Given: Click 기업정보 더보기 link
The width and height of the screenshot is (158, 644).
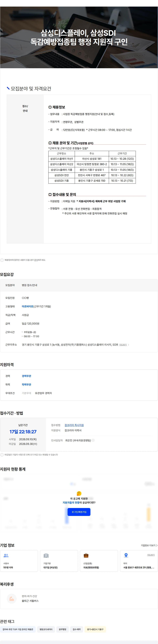Looking at the screenshot, I should (x=149, y=545).
